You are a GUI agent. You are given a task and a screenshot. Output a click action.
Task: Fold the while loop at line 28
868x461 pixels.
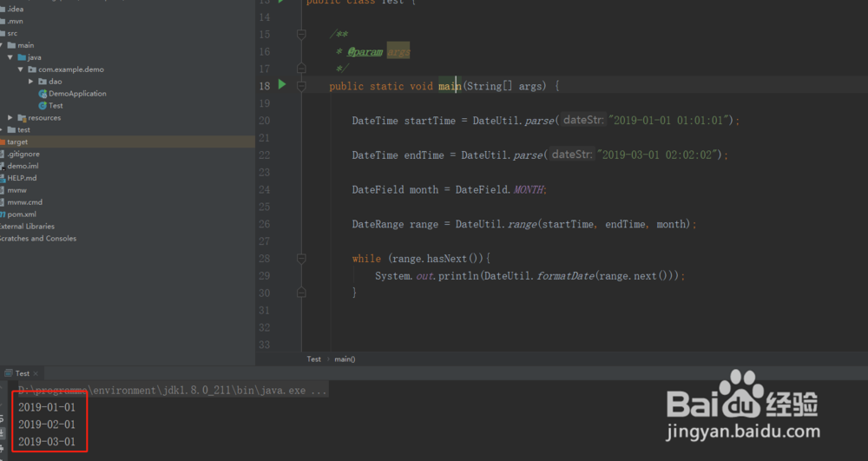tap(301, 259)
